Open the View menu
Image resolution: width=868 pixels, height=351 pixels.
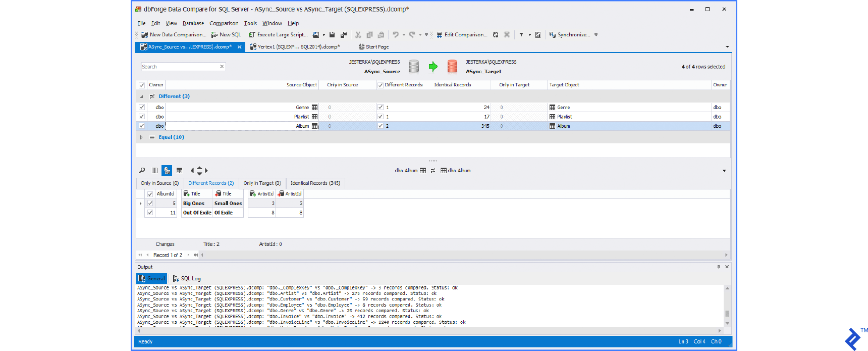(172, 23)
